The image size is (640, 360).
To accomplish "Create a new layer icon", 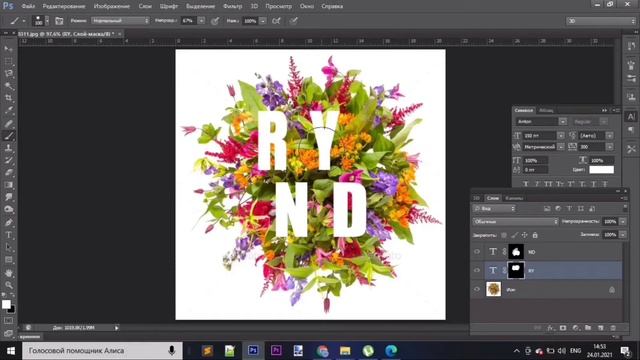I will click(600, 328).
